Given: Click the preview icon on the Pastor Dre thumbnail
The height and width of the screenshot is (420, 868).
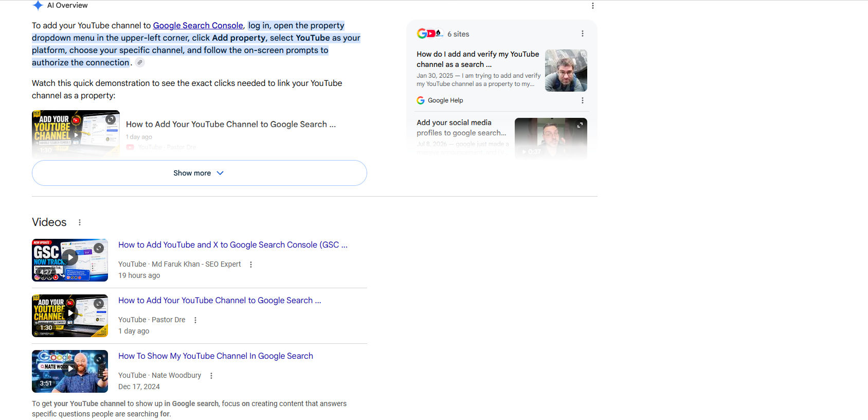Looking at the screenshot, I should (99, 304).
